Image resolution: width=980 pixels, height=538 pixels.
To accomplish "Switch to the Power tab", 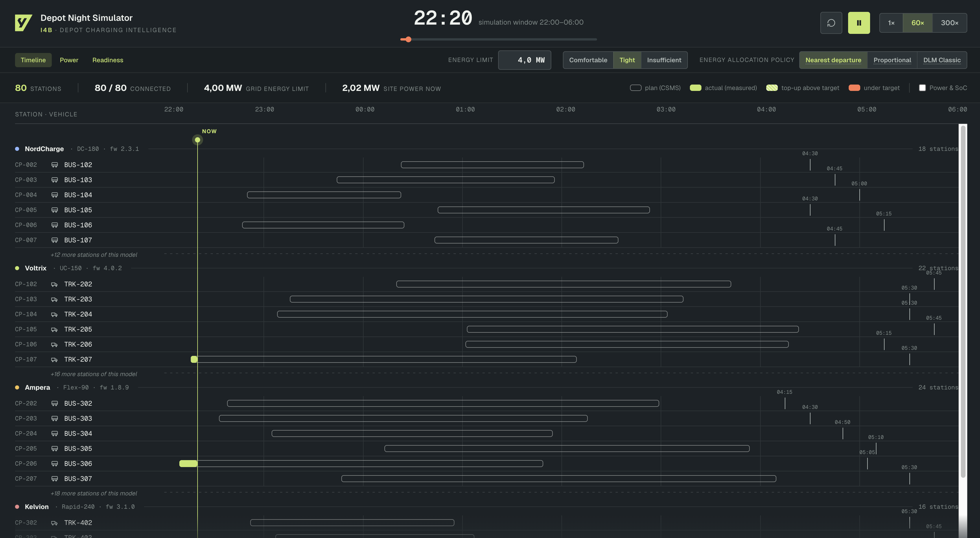I will pyautogui.click(x=69, y=60).
